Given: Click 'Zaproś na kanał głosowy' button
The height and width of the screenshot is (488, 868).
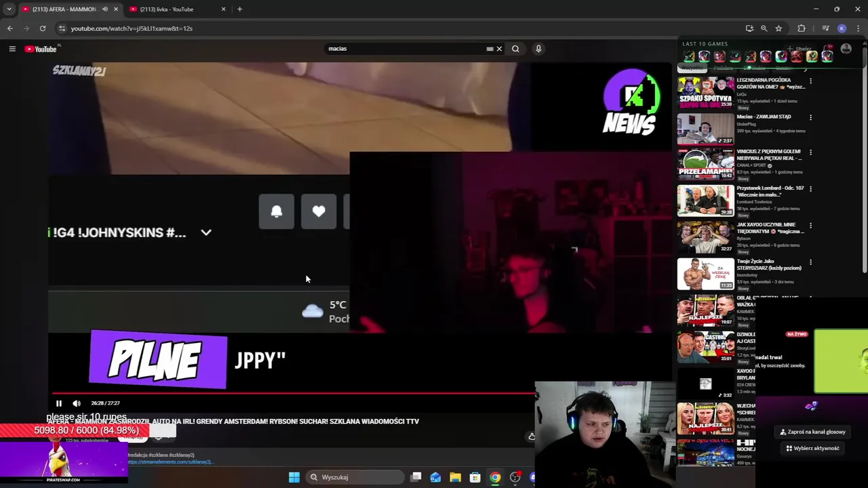Looking at the screenshot, I should click(x=812, y=432).
